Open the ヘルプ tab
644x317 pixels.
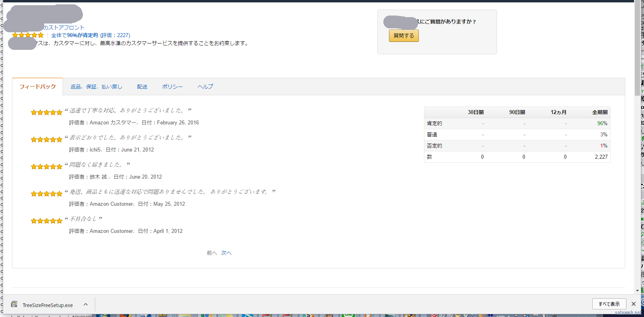205,87
